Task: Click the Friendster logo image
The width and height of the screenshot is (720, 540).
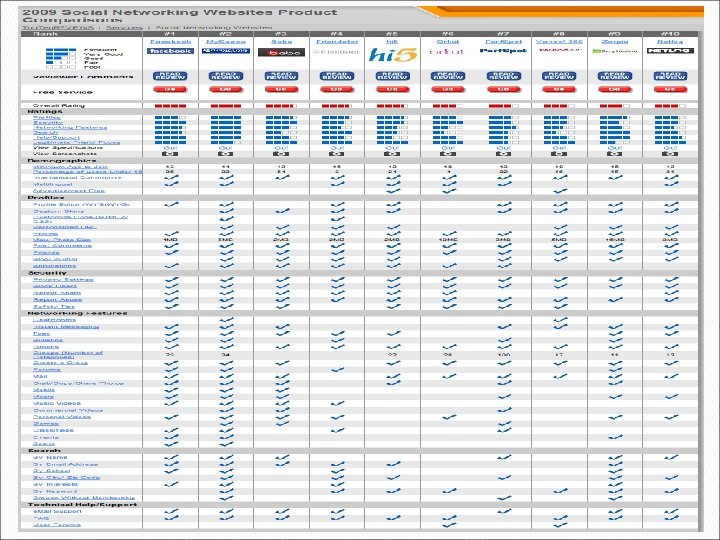Action: click(x=337, y=51)
